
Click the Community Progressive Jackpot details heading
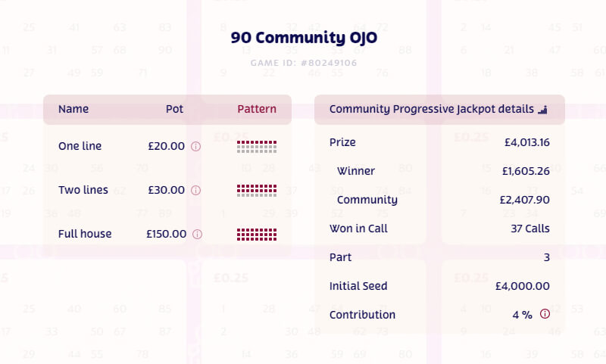(x=432, y=109)
